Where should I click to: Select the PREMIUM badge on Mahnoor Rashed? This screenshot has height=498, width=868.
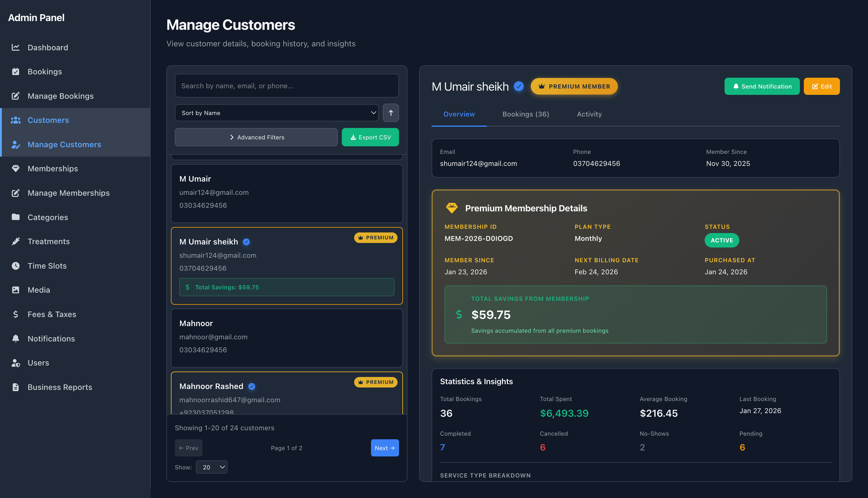(x=376, y=382)
